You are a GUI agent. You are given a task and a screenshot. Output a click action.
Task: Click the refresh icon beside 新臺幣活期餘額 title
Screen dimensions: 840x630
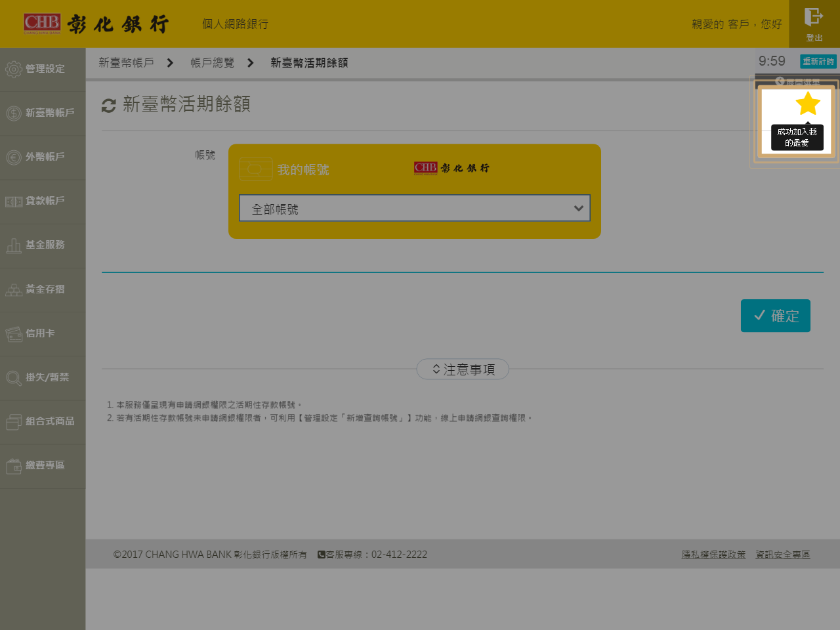coord(109,105)
